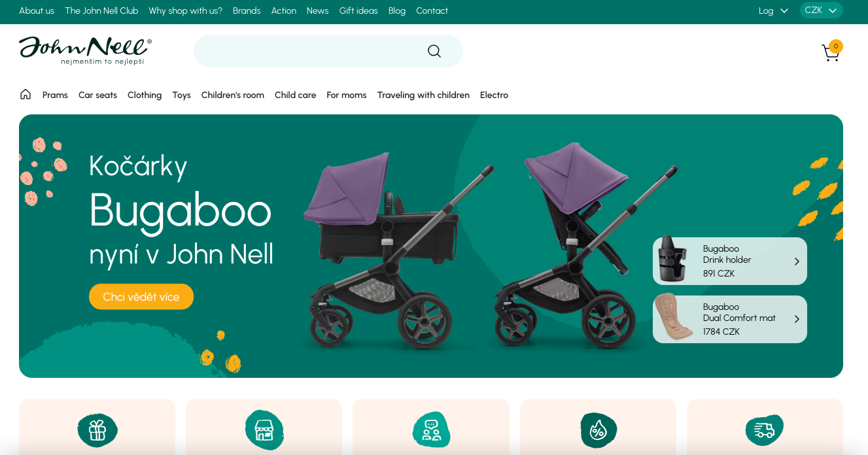Click the Chci vědět více button

tap(141, 297)
